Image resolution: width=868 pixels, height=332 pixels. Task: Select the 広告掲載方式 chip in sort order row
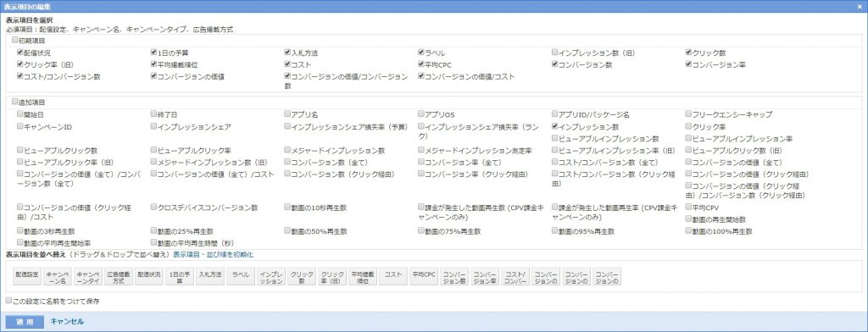pyautogui.click(x=118, y=277)
